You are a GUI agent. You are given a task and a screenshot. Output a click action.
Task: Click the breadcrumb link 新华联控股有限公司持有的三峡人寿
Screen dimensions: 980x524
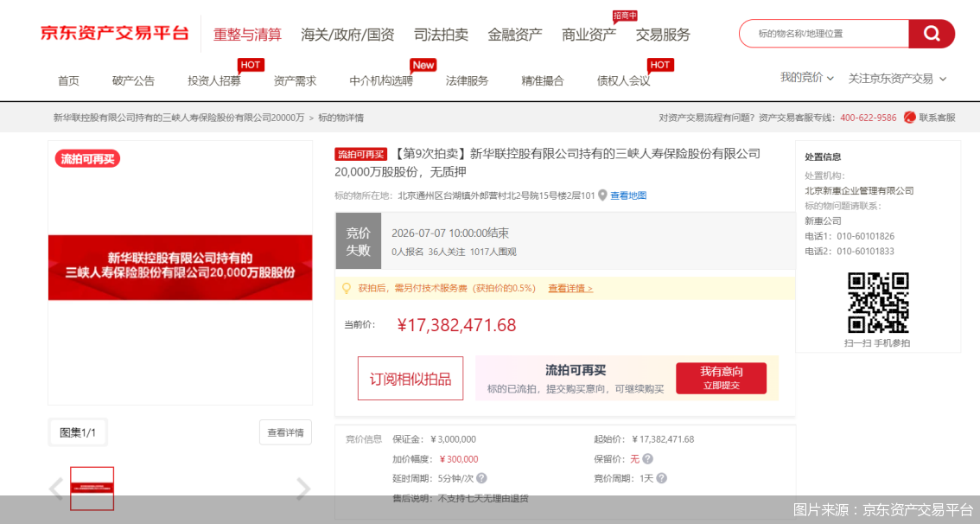[179, 118]
